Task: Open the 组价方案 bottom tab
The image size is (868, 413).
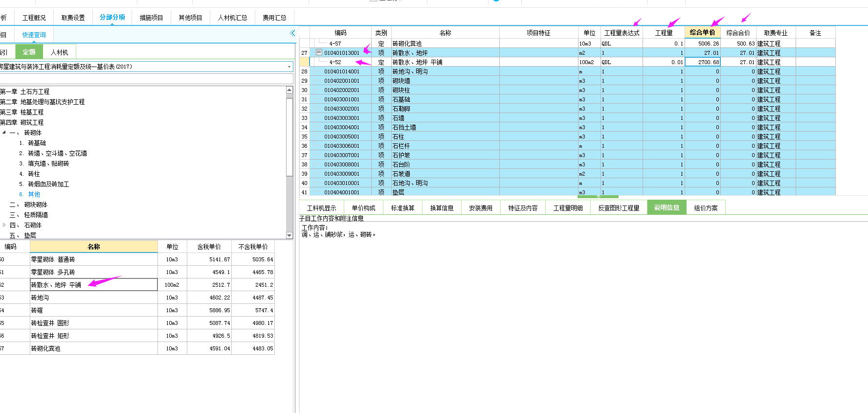Action: (706, 208)
